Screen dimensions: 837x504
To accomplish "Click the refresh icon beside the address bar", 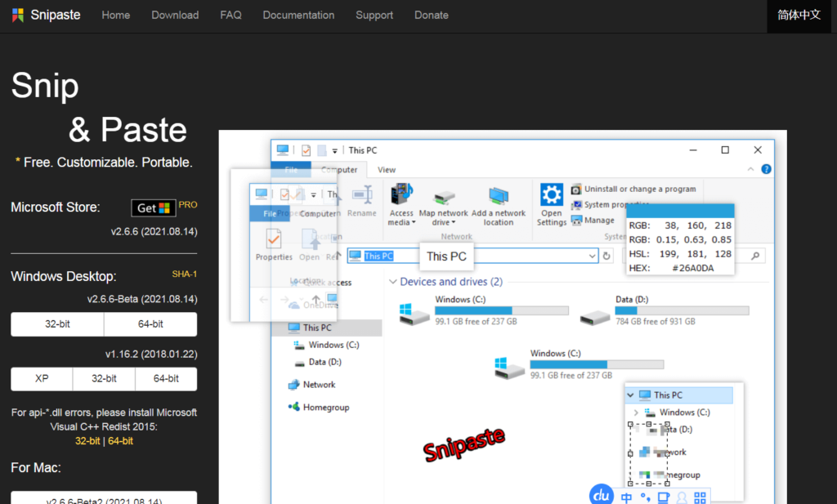I will 606,256.
